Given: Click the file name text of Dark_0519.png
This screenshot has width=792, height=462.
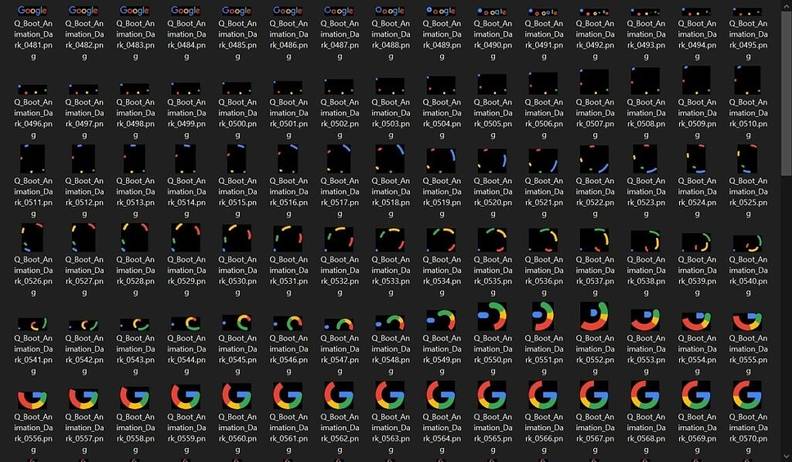Looking at the screenshot, I should click(x=441, y=197).
